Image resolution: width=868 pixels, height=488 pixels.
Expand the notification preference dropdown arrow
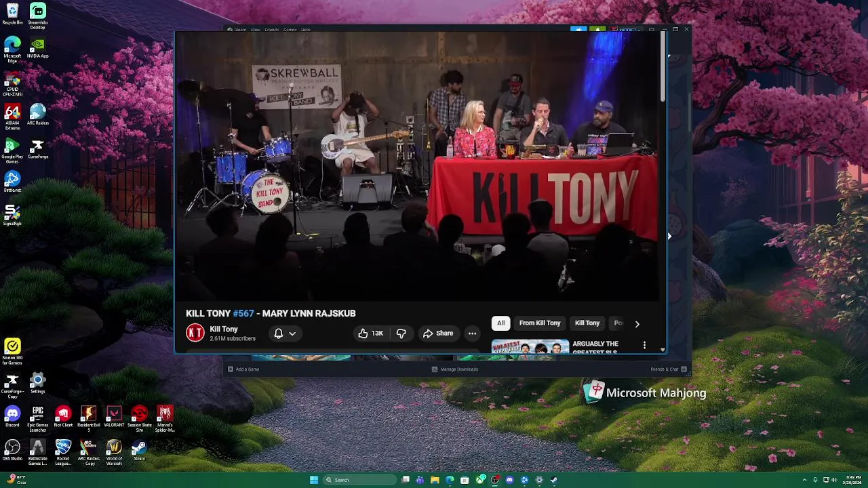(x=292, y=333)
